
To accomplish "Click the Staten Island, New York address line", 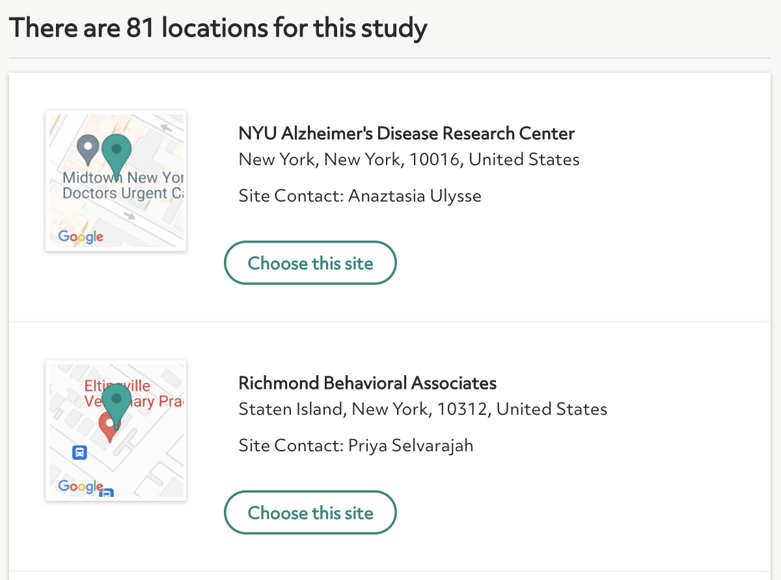I will click(x=423, y=409).
